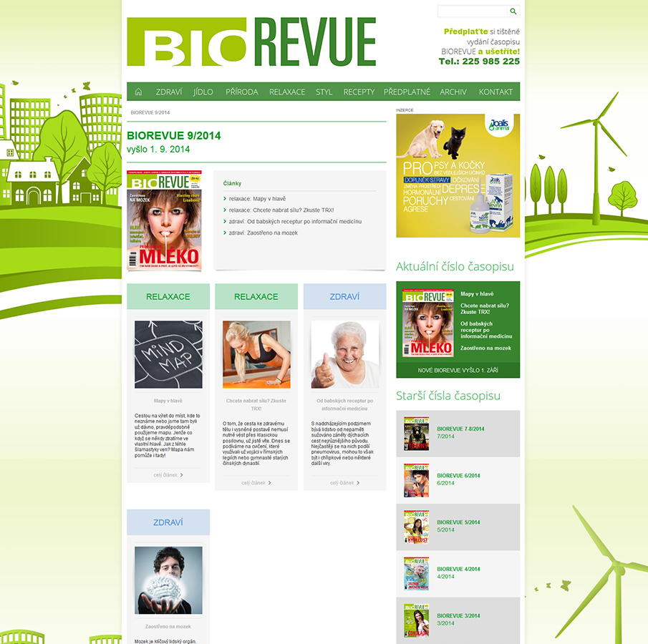648x644 pixels.
Task: Click the Mind Map chalkboard image
Action: coord(168,354)
